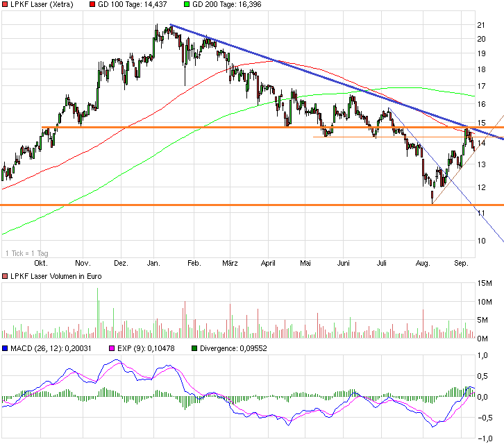Click the volume axis value 10M
This screenshot has height=444, width=504.
(x=485, y=302)
